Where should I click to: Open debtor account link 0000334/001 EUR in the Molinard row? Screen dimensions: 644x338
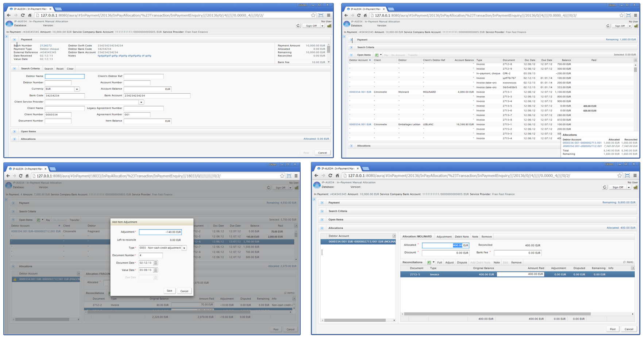[360, 92]
